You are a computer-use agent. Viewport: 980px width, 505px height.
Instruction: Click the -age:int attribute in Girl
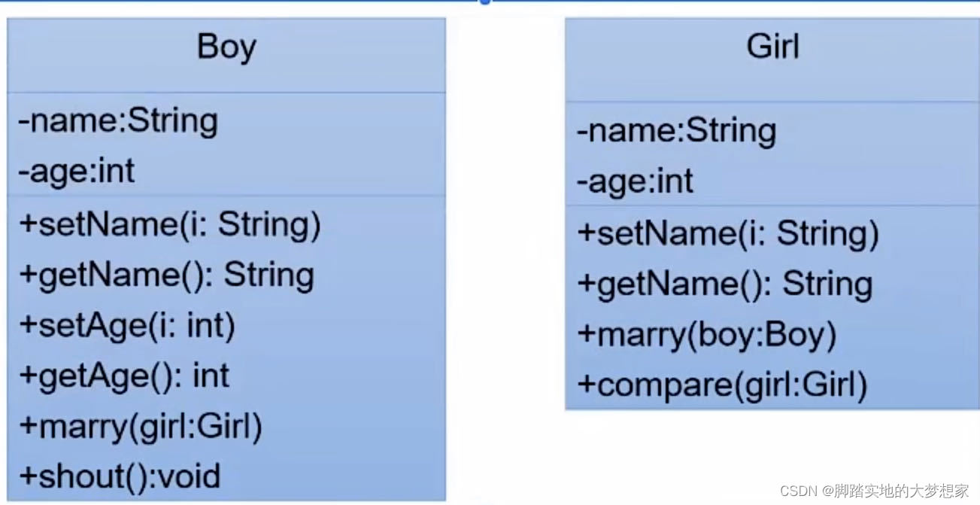[635, 181]
